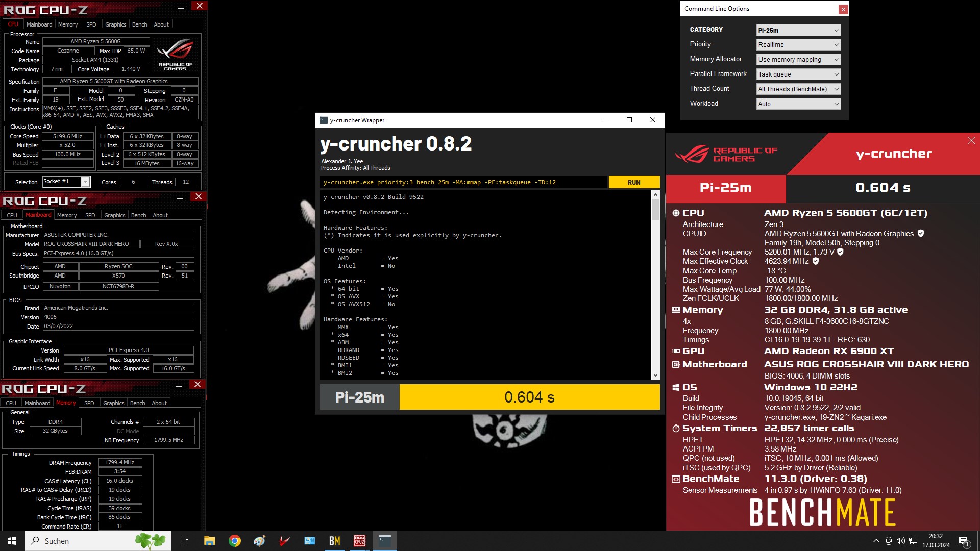Click the System Timers stopwatch icon

click(x=676, y=429)
